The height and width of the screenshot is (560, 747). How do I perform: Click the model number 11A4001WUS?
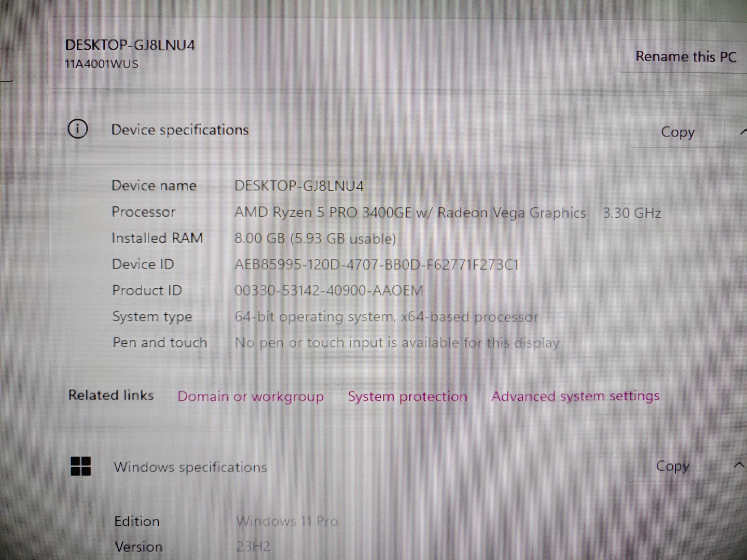point(102,64)
